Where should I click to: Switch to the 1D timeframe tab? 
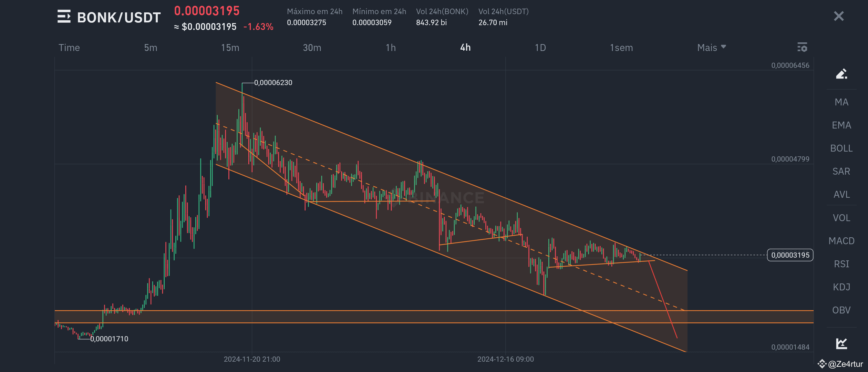click(540, 48)
